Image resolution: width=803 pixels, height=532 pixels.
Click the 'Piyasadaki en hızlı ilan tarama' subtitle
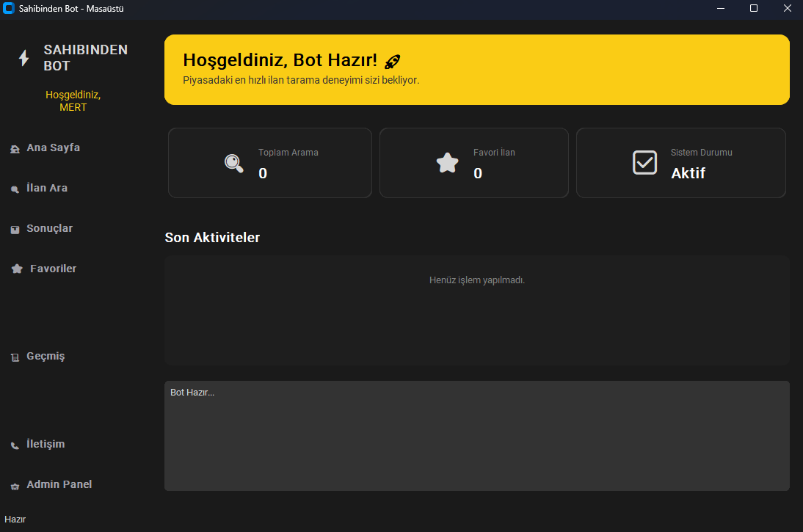tap(301, 81)
